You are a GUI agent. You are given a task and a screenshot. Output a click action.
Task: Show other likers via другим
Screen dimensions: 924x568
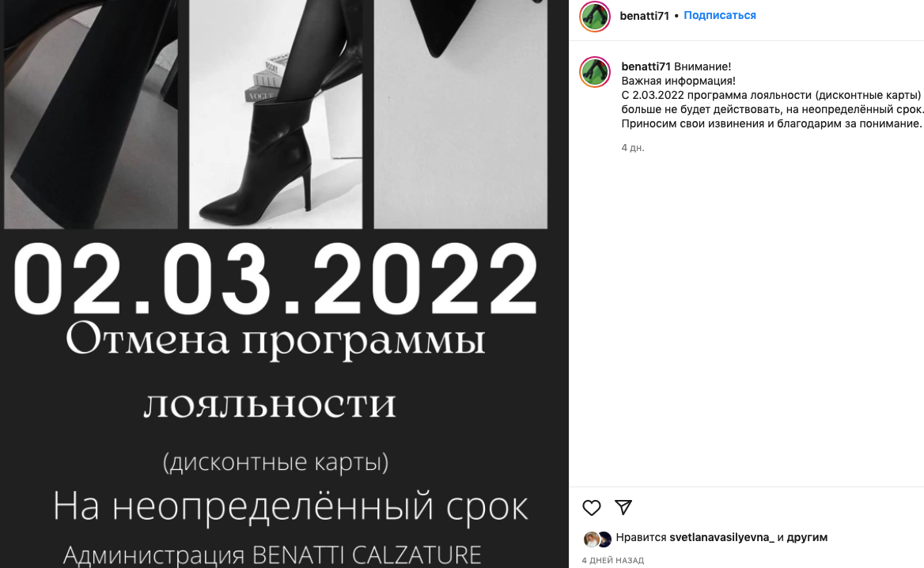coord(808,537)
